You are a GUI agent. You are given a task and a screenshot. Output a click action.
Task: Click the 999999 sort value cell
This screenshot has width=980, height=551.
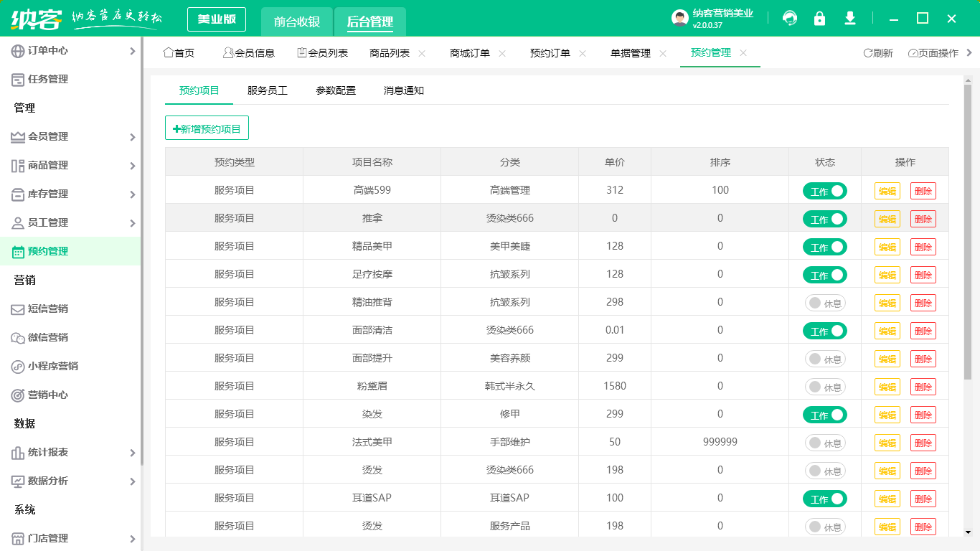coord(720,442)
